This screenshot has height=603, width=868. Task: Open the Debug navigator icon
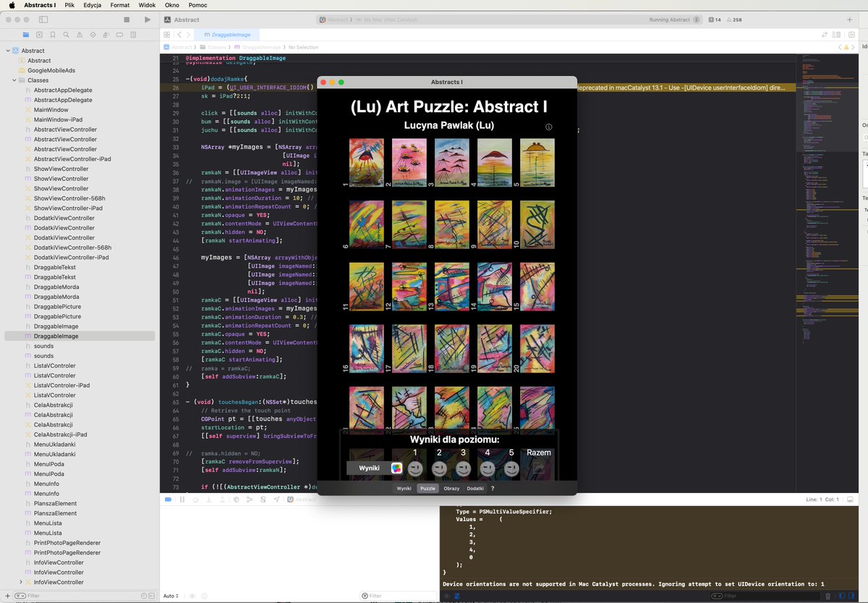pyautogui.click(x=106, y=34)
